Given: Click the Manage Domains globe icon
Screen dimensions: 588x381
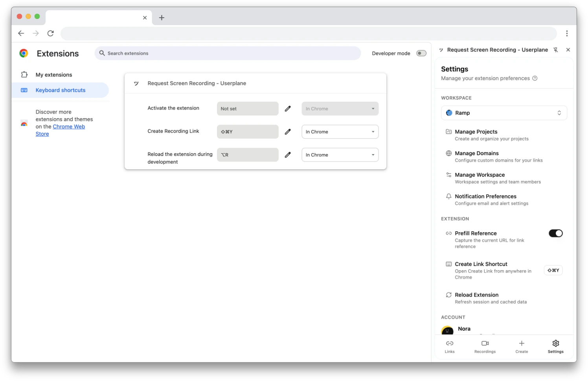Looking at the screenshot, I should [448, 153].
